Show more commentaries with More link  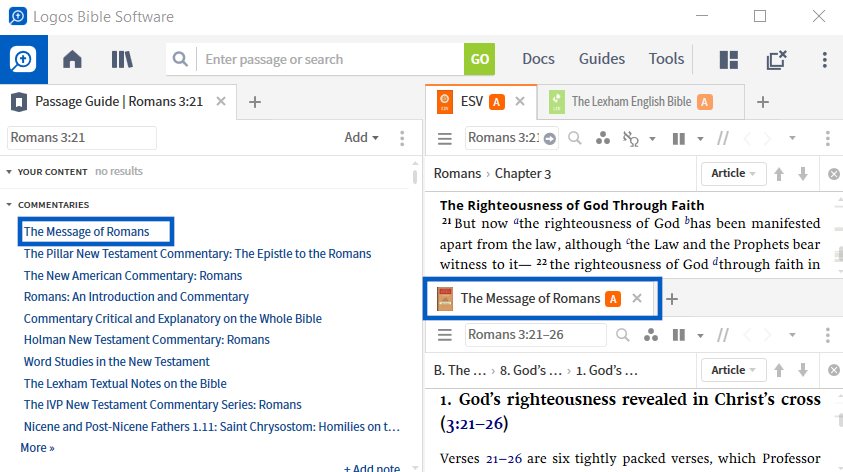37,448
